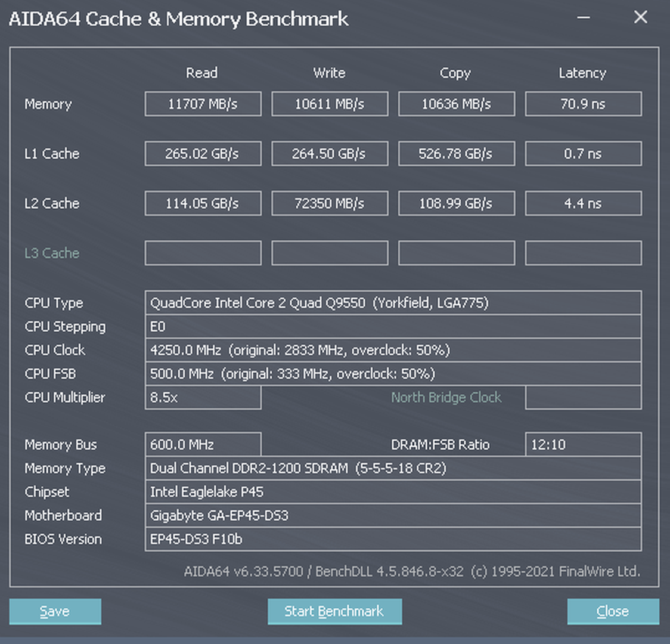Select L1 Cache Read value 265.02 GB/s
Viewport: 670px width, 644px height.
(x=203, y=153)
